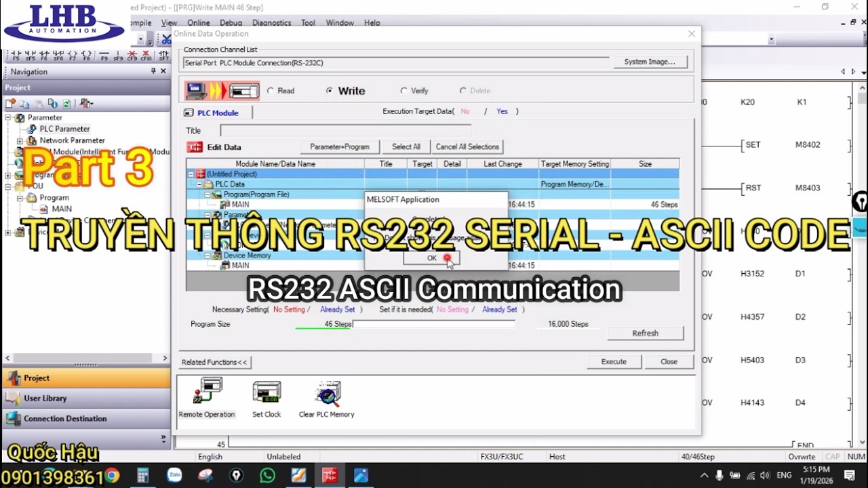Open the User Library panel
Viewport: 868px width, 488px height.
click(86, 399)
